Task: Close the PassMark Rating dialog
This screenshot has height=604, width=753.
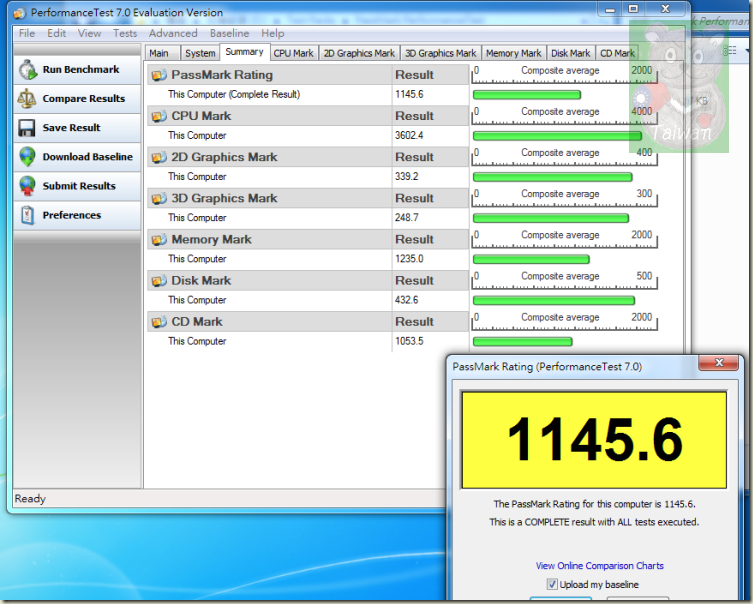Action: pos(718,363)
